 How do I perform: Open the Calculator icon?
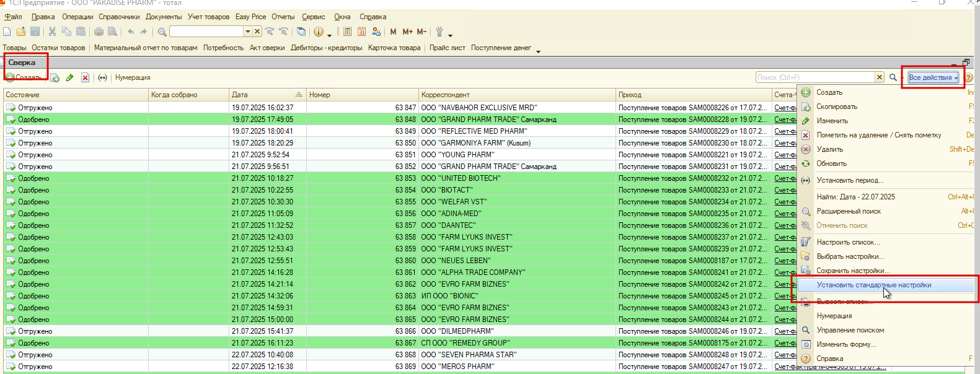[347, 32]
